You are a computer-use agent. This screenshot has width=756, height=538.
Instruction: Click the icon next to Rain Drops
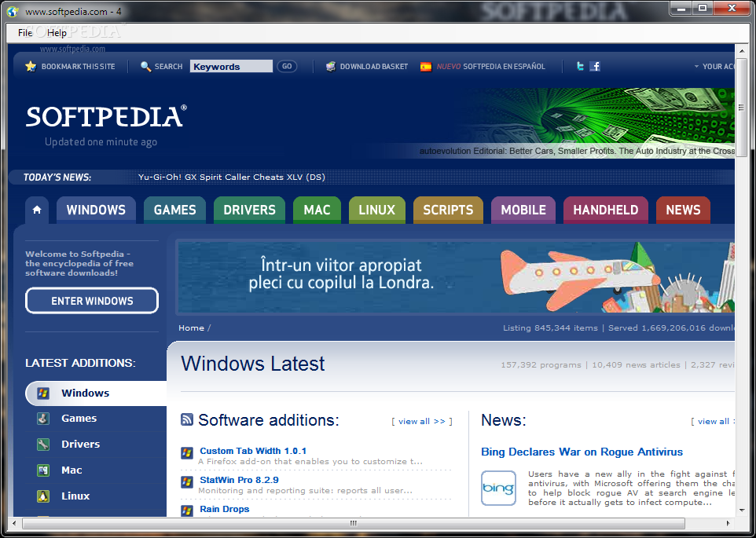click(x=187, y=510)
